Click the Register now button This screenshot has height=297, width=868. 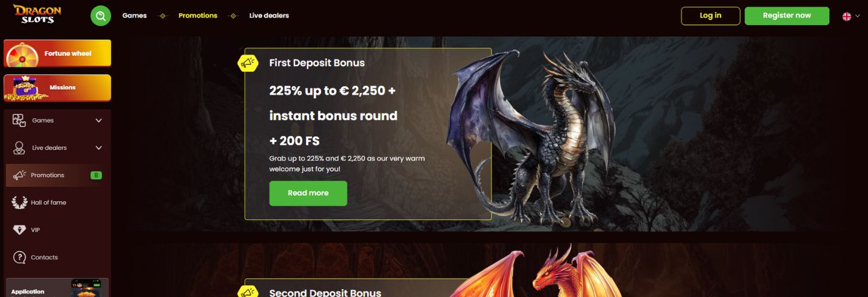pos(787,16)
